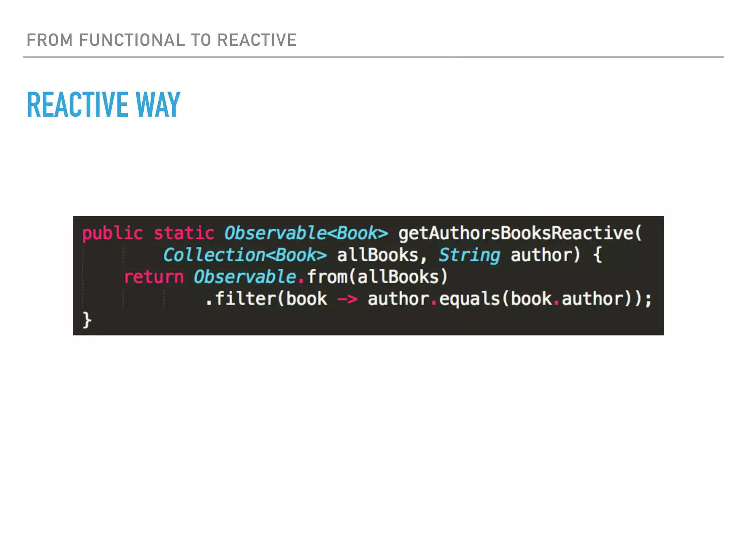Click '.filter(book' in the fourth code line
The height and width of the screenshot is (560, 747).
pyautogui.click(x=266, y=299)
